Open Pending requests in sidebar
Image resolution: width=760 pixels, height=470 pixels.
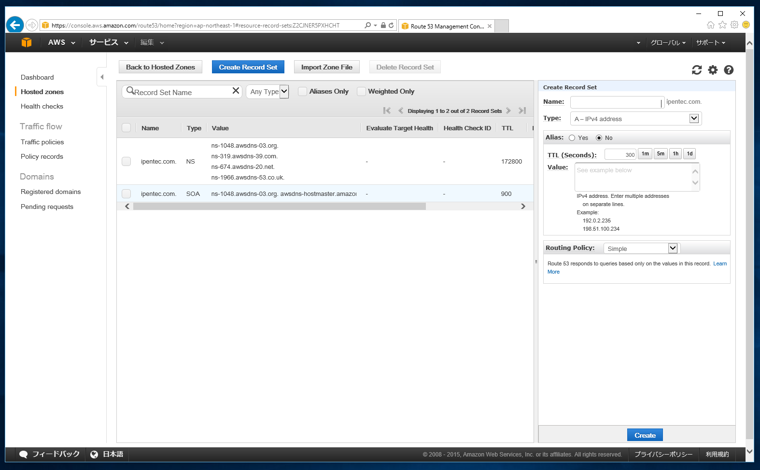47,206
